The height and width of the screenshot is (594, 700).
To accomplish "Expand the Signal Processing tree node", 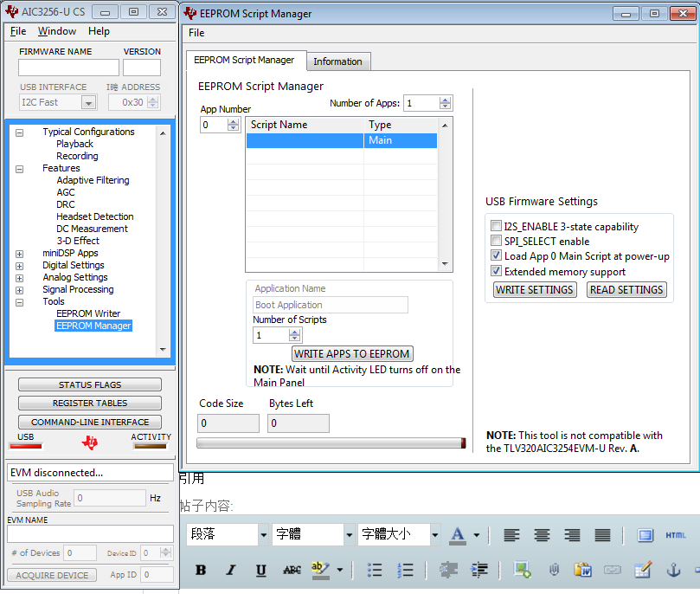I will click(x=19, y=290).
